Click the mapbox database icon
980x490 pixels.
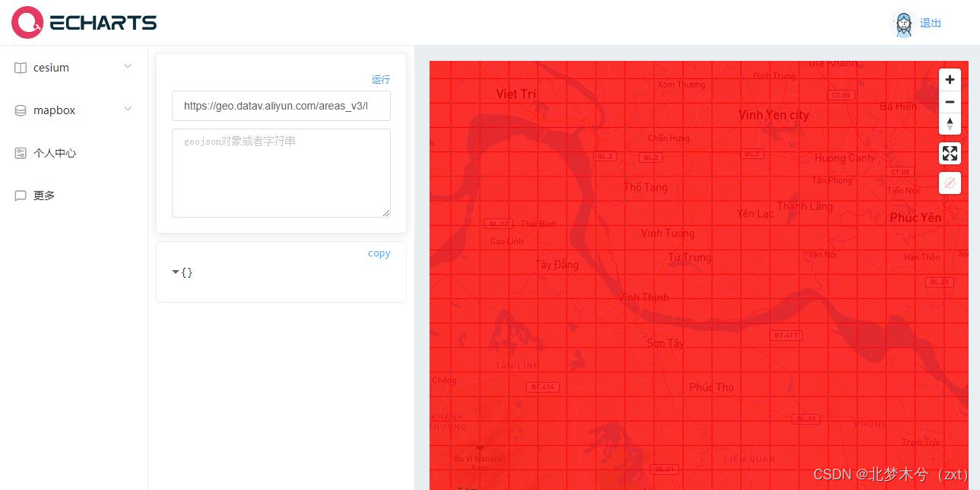[21, 110]
